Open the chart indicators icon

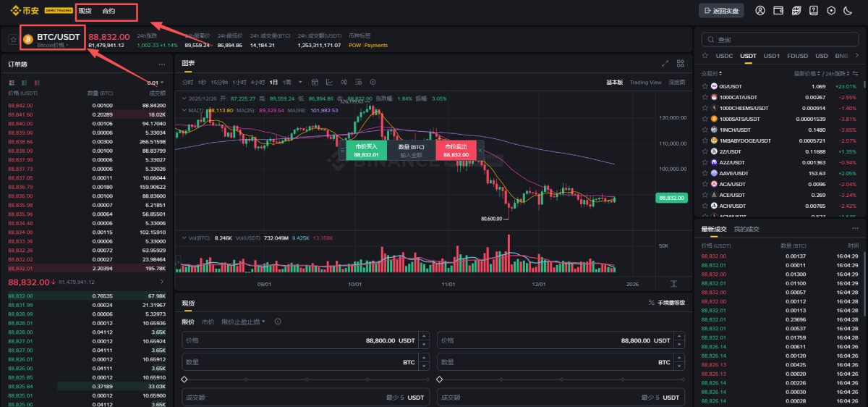[329, 82]
